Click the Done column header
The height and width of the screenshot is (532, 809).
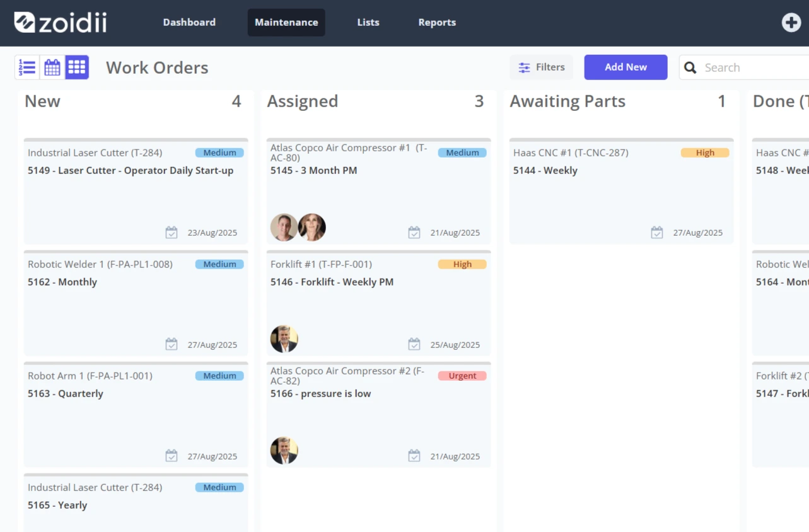tap(781, 101)
